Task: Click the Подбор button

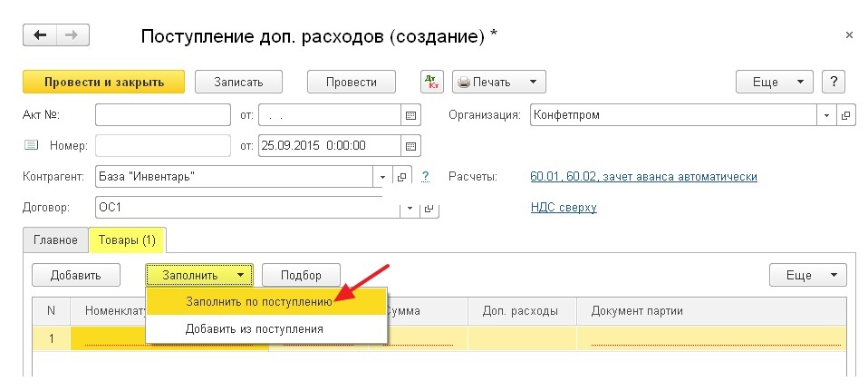Action: point(301,275)
